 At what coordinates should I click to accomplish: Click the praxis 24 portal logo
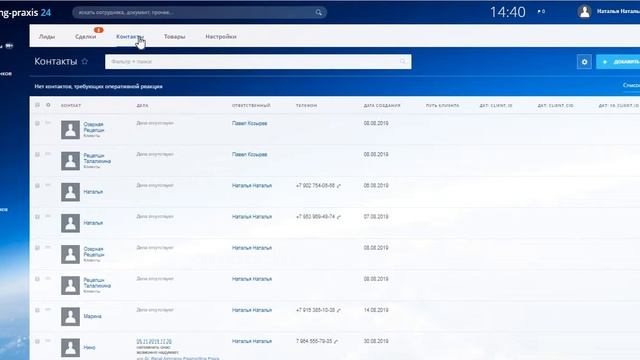[x=25, y=12]
